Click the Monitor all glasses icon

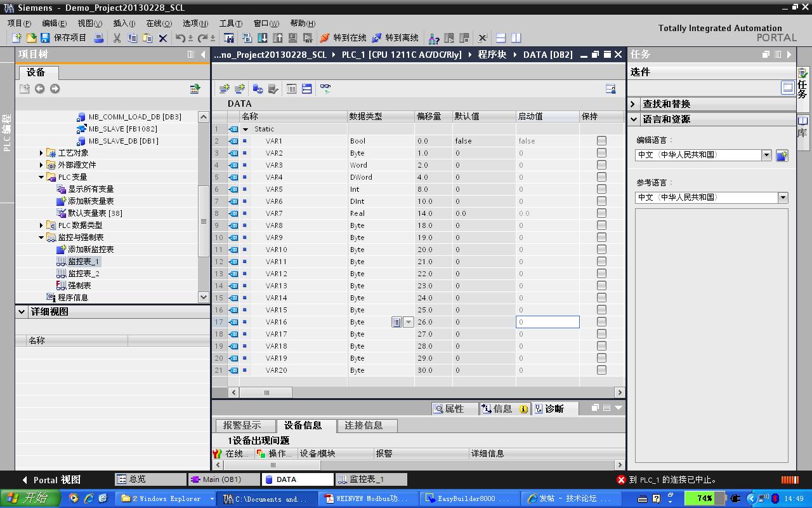point(325,89)
